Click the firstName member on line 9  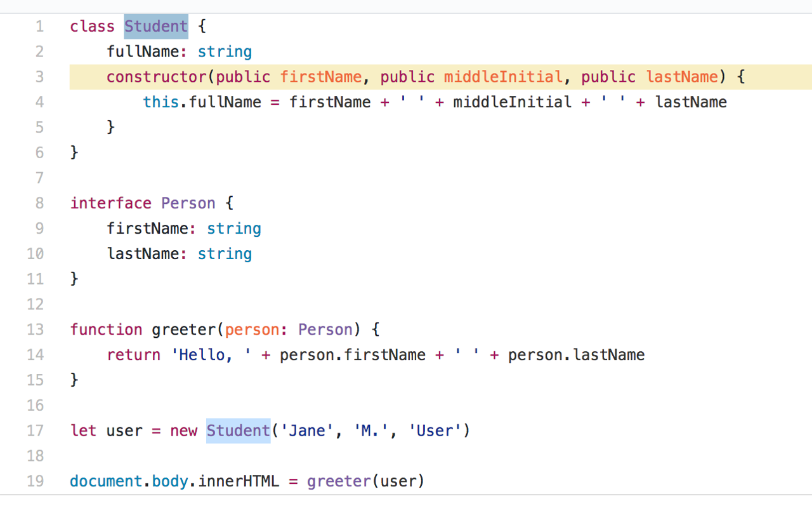pyautogui.click(x=148, y=229)
